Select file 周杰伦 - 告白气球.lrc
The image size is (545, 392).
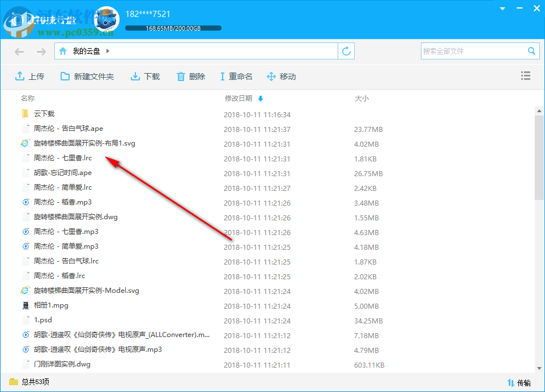tap(66, 261)
